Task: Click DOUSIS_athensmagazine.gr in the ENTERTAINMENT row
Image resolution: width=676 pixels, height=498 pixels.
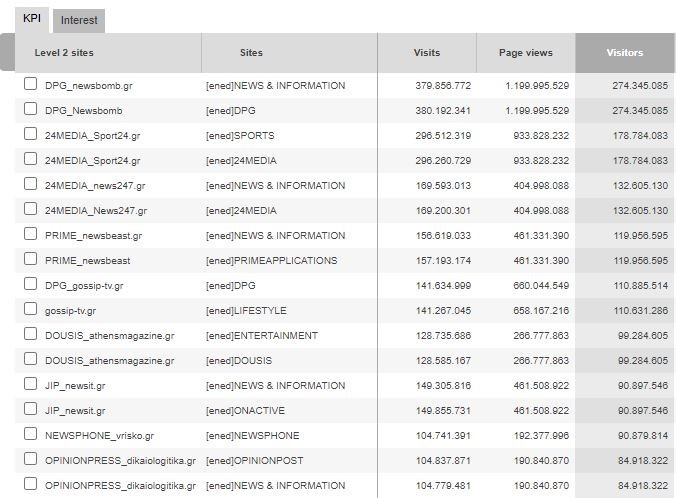Action: (109, 336)
